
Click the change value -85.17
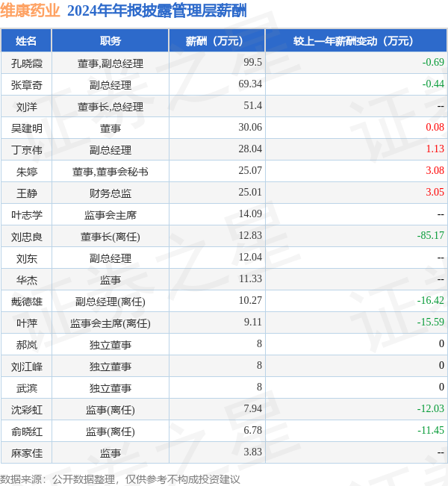click(x=431, y=235)
